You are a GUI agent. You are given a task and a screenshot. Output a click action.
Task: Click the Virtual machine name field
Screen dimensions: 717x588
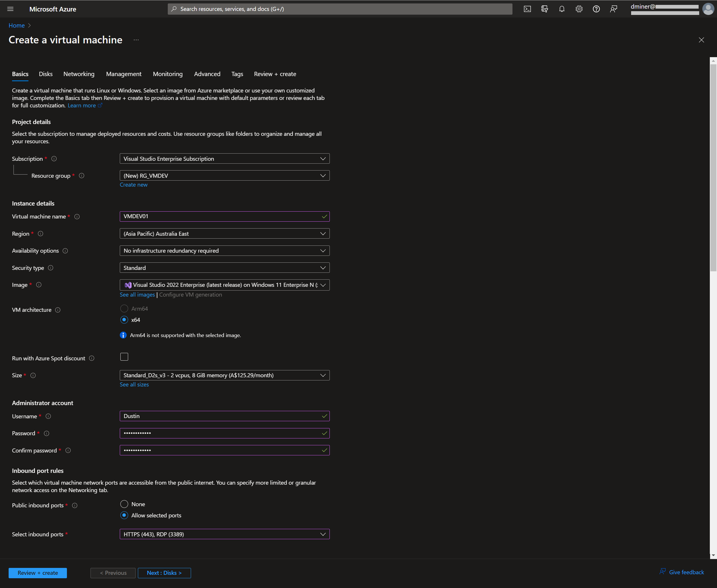(x=225, y=216)
